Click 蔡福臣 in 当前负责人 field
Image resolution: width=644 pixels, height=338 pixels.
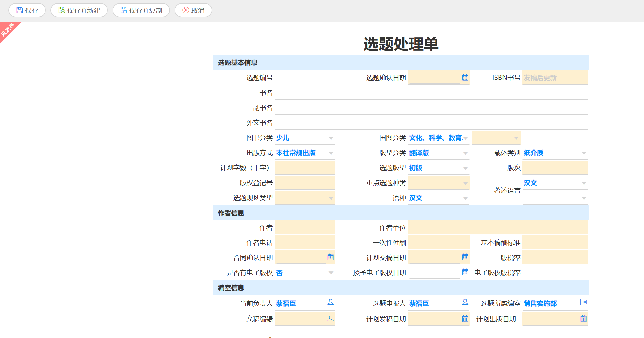click(x=286, y=303)
